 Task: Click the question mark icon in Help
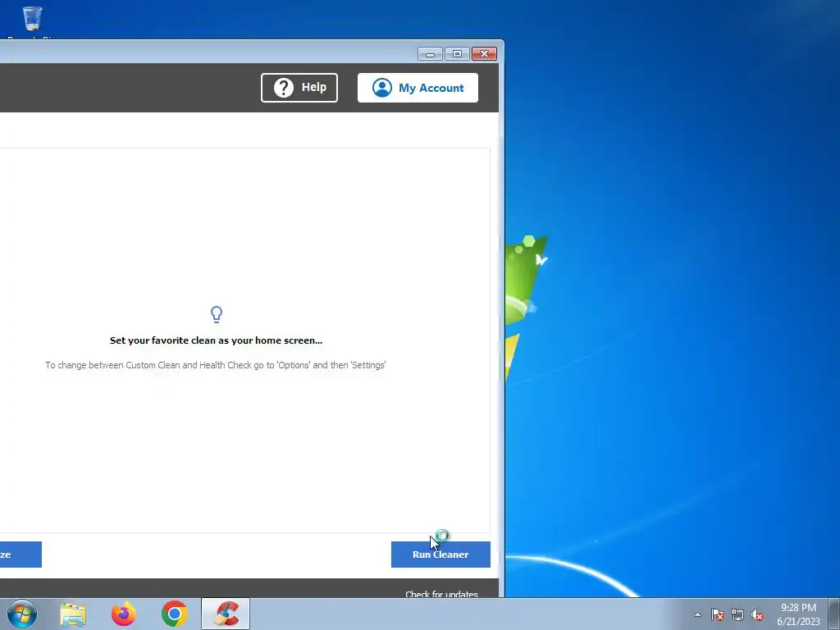coord(283,87)
